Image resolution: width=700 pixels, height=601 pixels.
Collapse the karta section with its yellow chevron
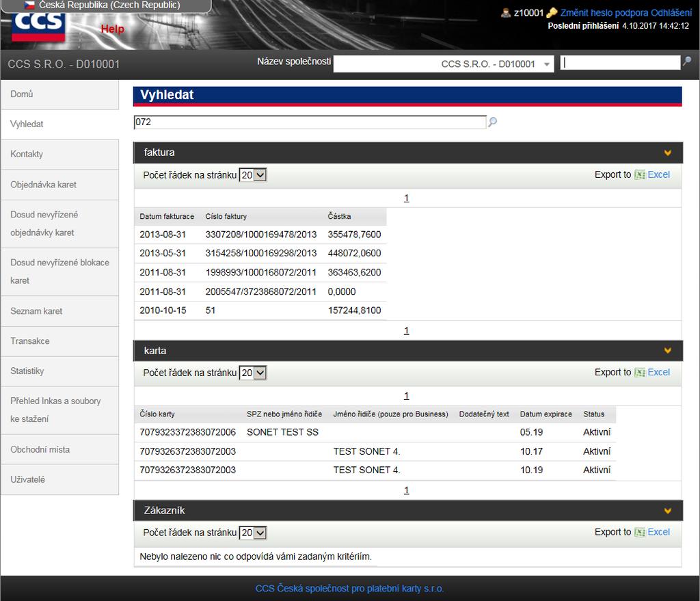click(x=667, y=351)
